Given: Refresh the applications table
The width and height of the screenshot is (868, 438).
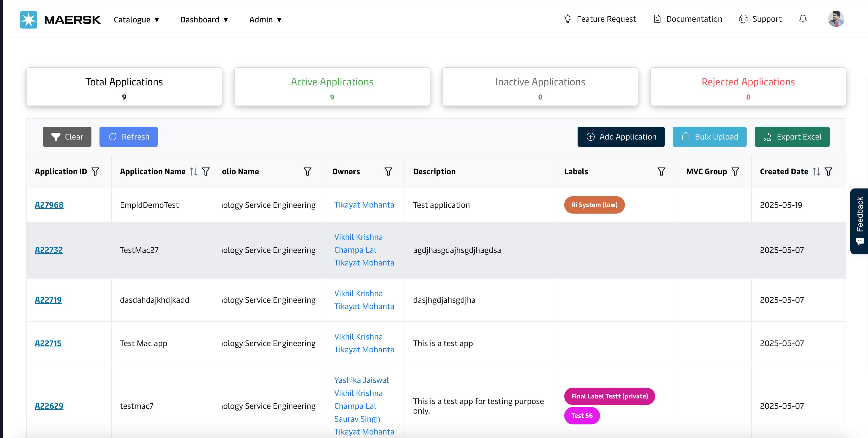Looking at the screenshot, I should [128, 137].
